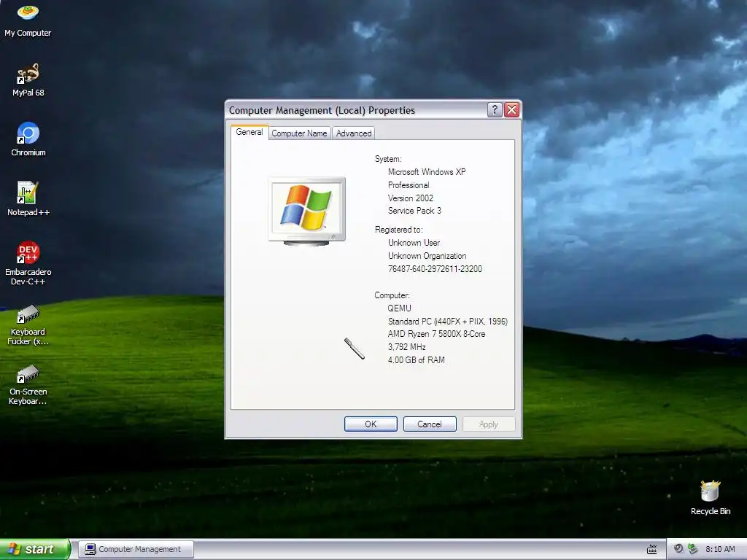747x560 pixels.
Task: Click the AMD Ryzen 7 5800X 8-Core line
Action: point(436,334)
